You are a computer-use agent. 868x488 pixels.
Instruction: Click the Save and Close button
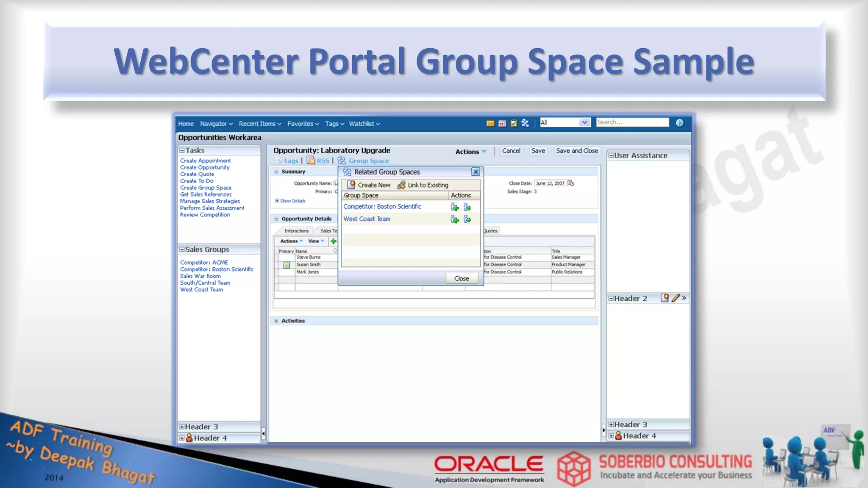(x=576, y=151)
